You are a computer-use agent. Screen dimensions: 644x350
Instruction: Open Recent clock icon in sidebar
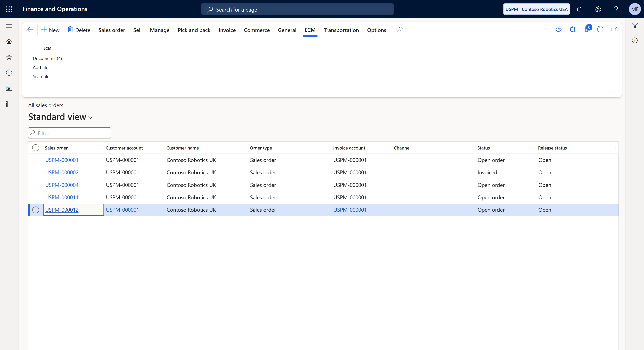[x=9, y=73]
